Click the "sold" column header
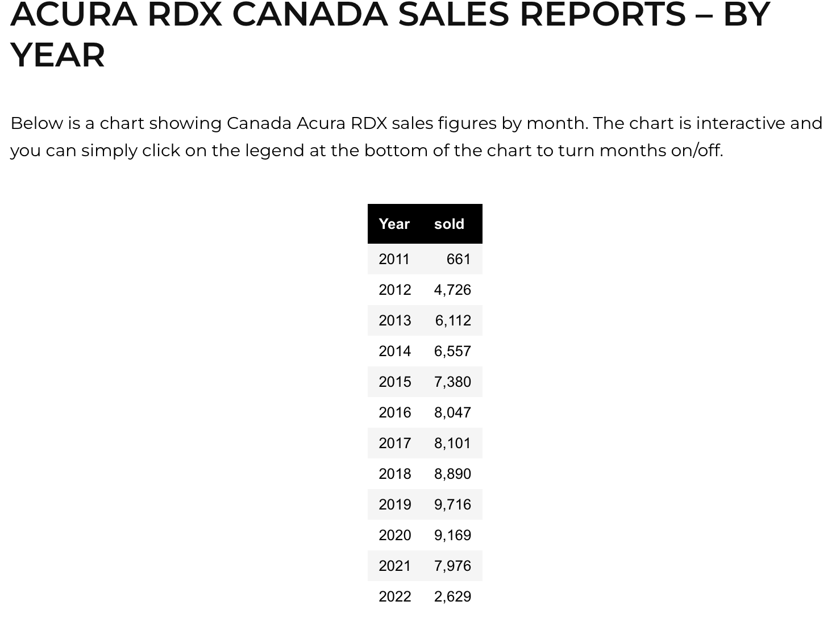840x618 pixels. pos(449,224)
